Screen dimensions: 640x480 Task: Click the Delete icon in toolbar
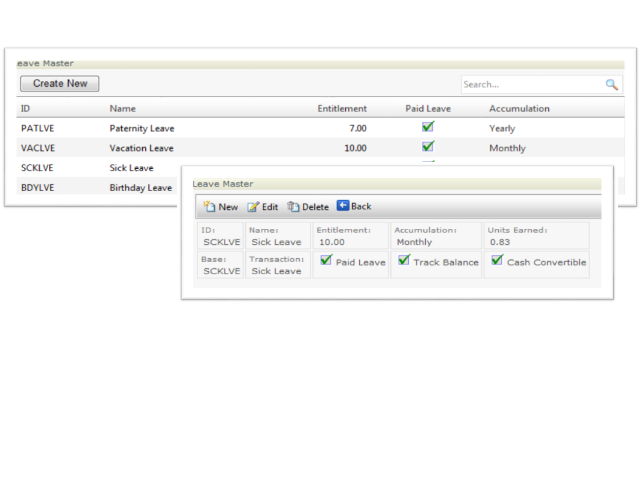293,207
